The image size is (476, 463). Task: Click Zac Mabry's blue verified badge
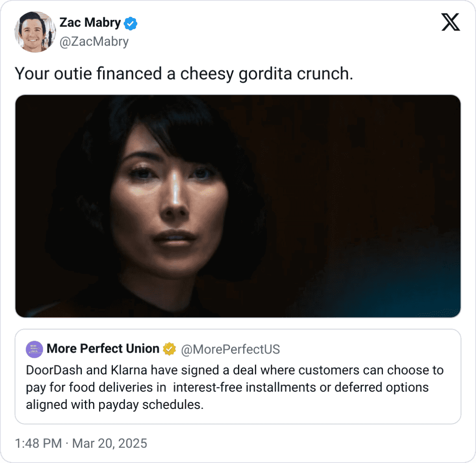(129, 23)
